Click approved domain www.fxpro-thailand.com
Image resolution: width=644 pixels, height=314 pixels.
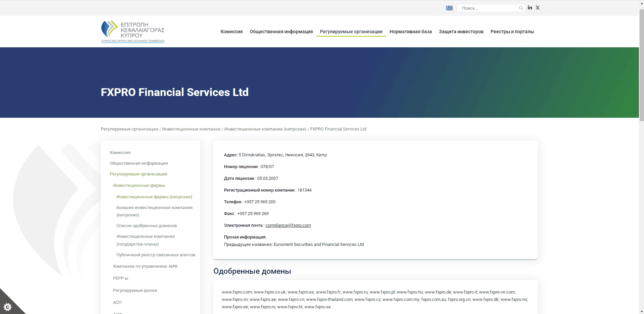tap(329, 300)
